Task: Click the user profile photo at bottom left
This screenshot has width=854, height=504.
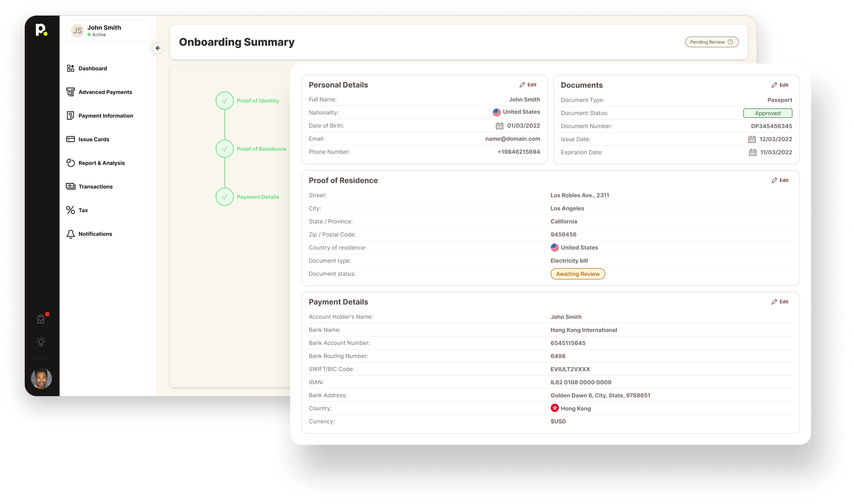Action: click(x=41, y=379)
